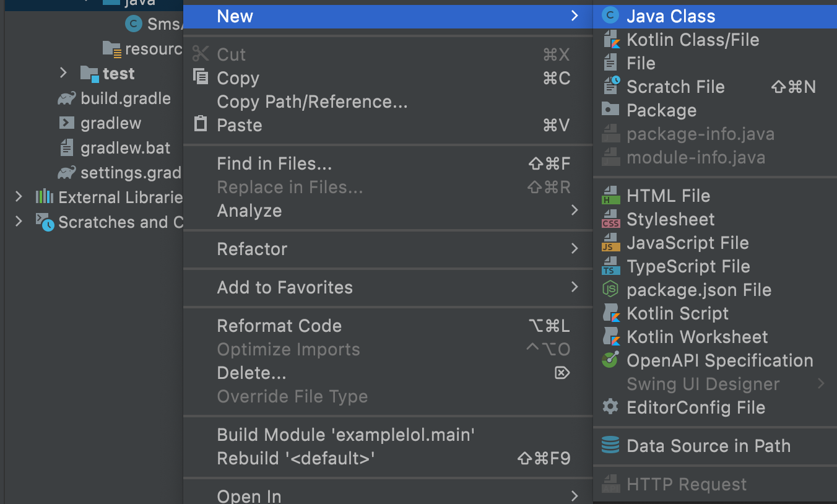837x504 pixels.
Task: Choose Package in the New submenu
Action: coord(715,110)
